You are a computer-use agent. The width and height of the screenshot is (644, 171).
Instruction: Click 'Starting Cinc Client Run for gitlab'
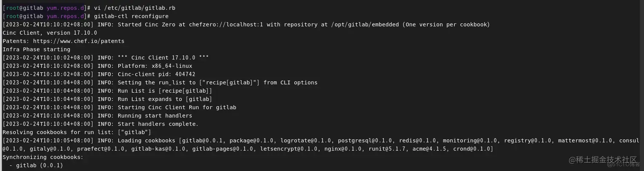(177, 107)
